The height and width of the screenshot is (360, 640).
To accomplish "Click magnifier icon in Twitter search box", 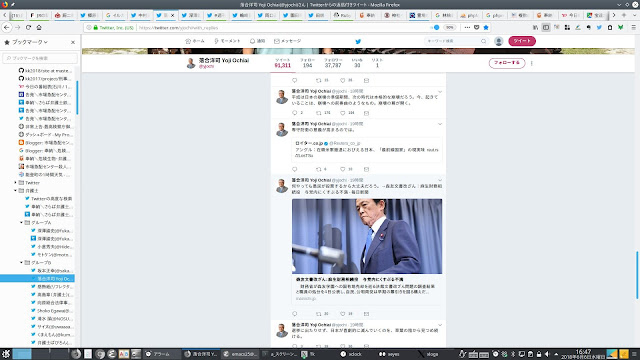I will click(483, 41).
